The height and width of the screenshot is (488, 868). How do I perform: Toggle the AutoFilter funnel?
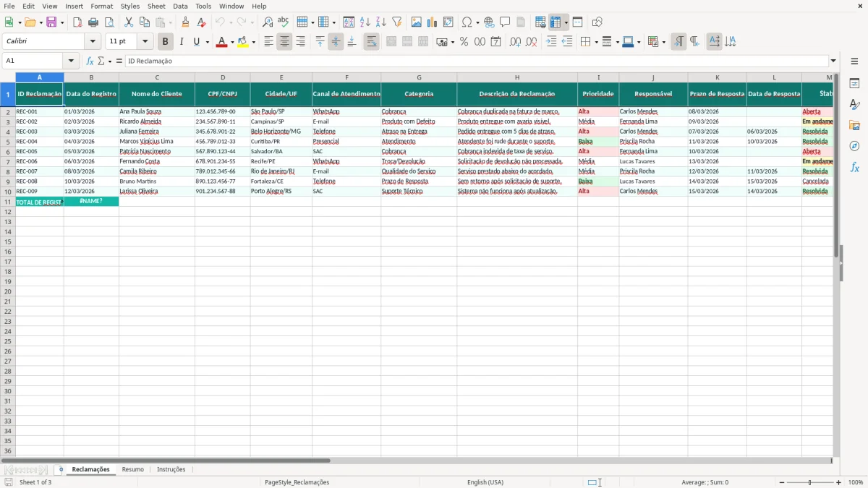[x=397, y=22]
